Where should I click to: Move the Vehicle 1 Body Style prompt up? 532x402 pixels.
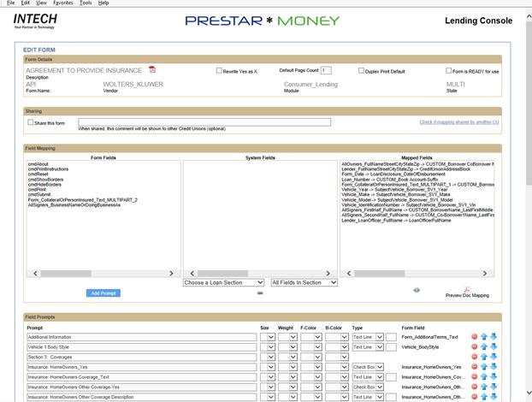tap(484, 347)
